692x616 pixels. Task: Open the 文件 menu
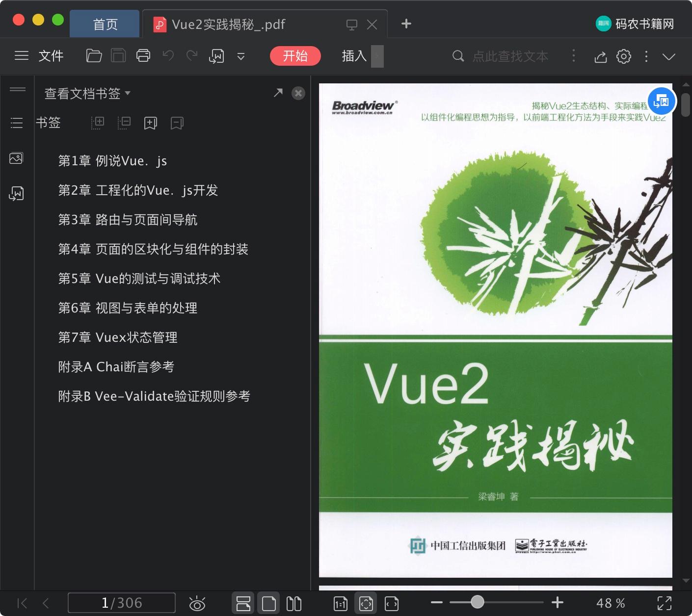[x=51, y=56]
